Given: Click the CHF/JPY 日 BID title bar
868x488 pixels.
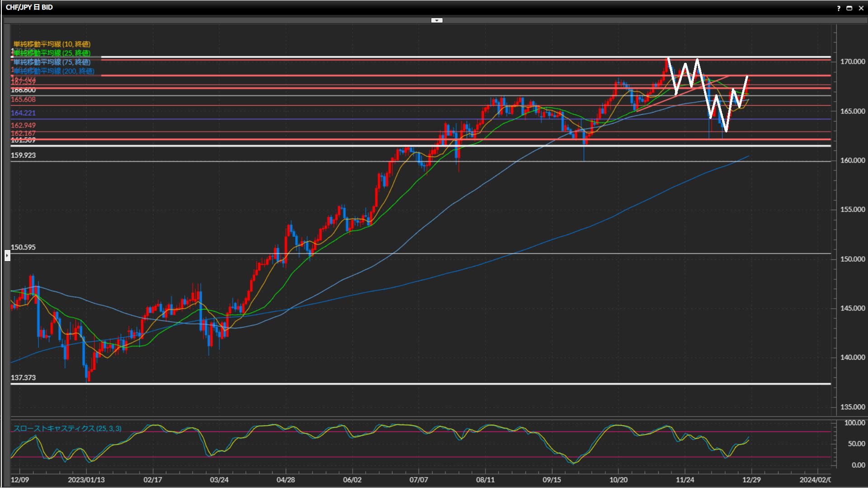Looking at the screenshot, I should point(29,7).
